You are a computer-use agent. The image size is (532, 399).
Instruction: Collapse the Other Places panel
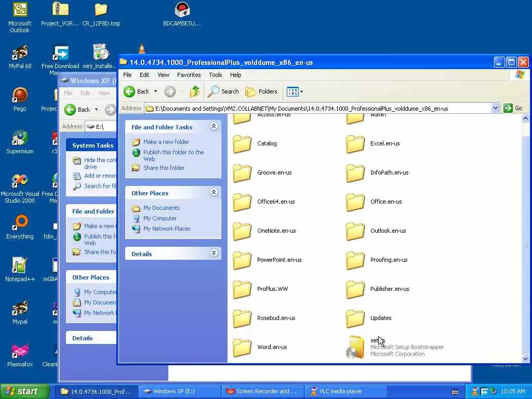(214, 192)
